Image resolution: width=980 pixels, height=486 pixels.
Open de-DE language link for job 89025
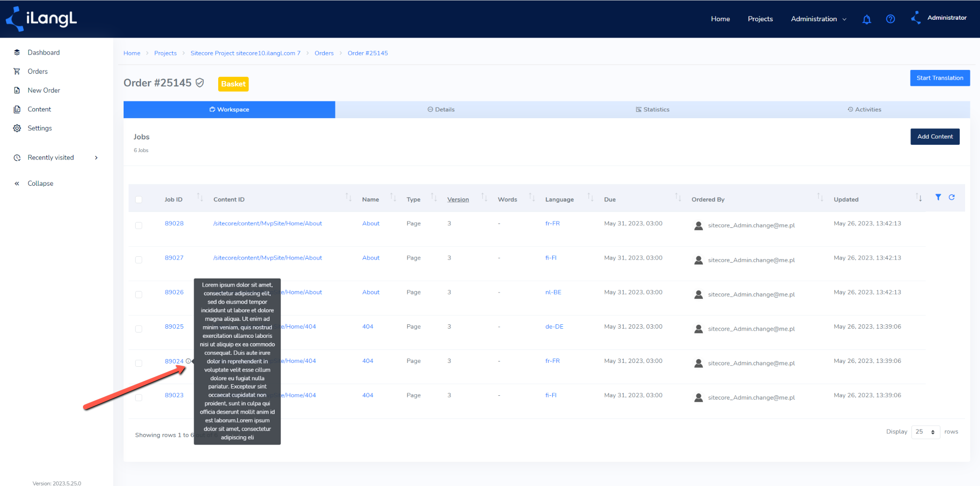tap(554, 327)
